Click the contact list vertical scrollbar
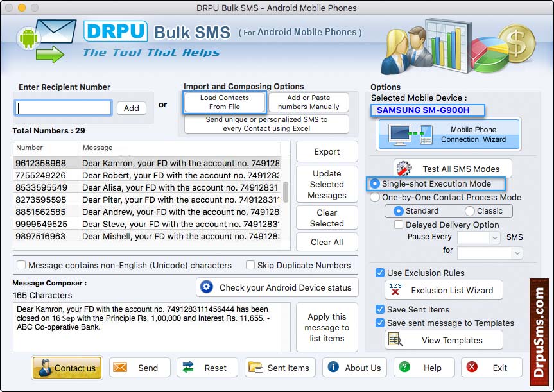 (x=286, y=192)
